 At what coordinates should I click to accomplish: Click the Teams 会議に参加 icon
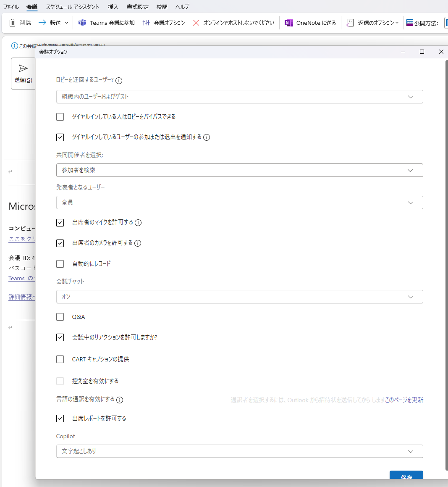pos(82,23)
